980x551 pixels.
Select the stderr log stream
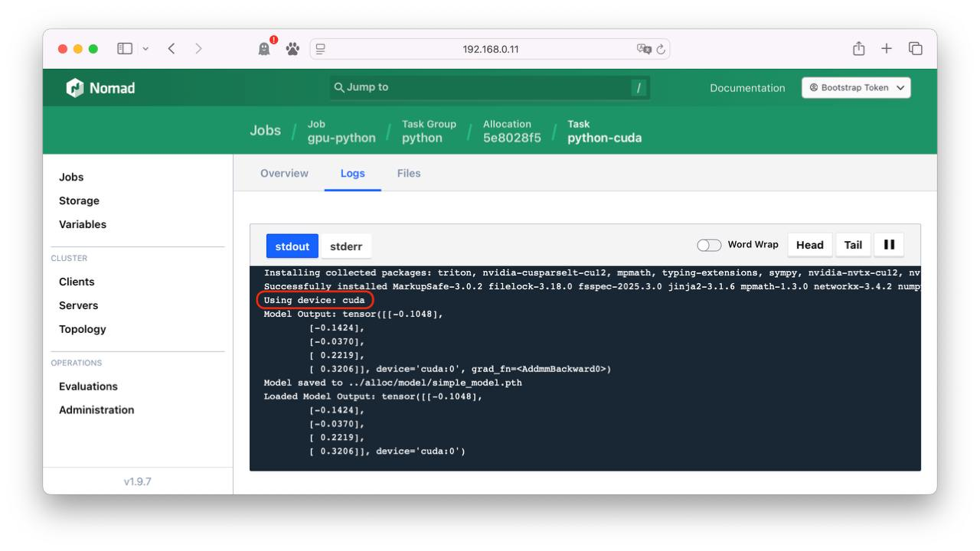click(x=346, y=246)
